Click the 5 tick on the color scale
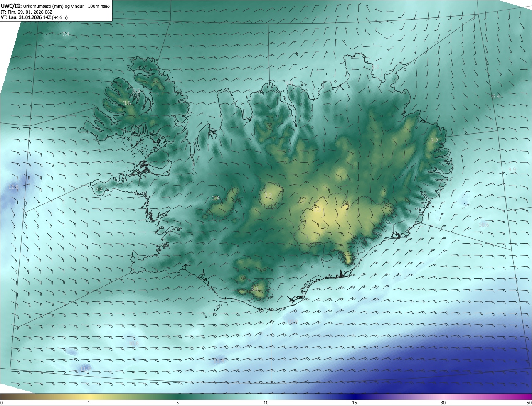This screenshot has width=532, height=406. tap(177, 403)
